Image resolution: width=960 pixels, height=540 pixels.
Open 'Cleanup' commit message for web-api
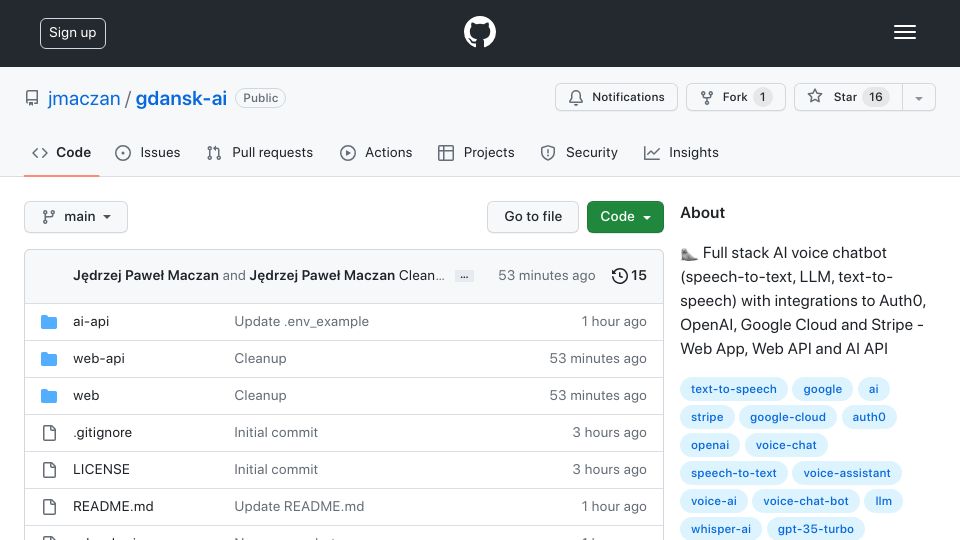coord(260,359)
